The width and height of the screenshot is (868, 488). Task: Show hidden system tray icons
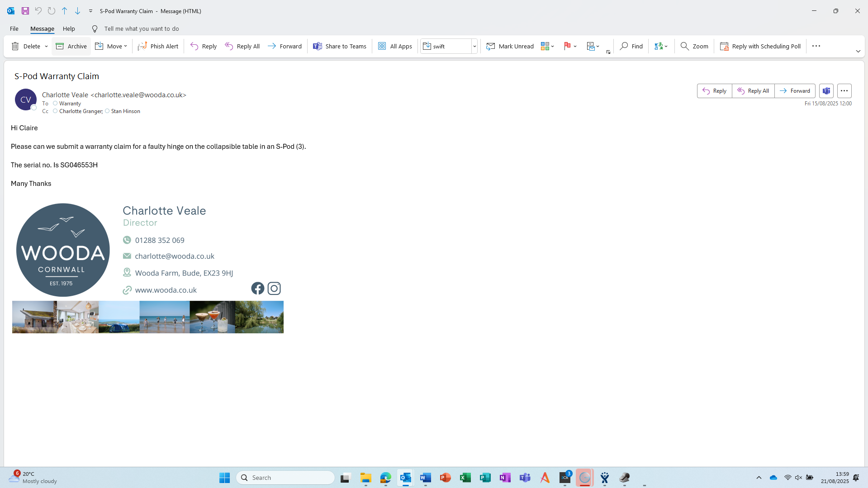pyautogui.click(x=759, y=478)
